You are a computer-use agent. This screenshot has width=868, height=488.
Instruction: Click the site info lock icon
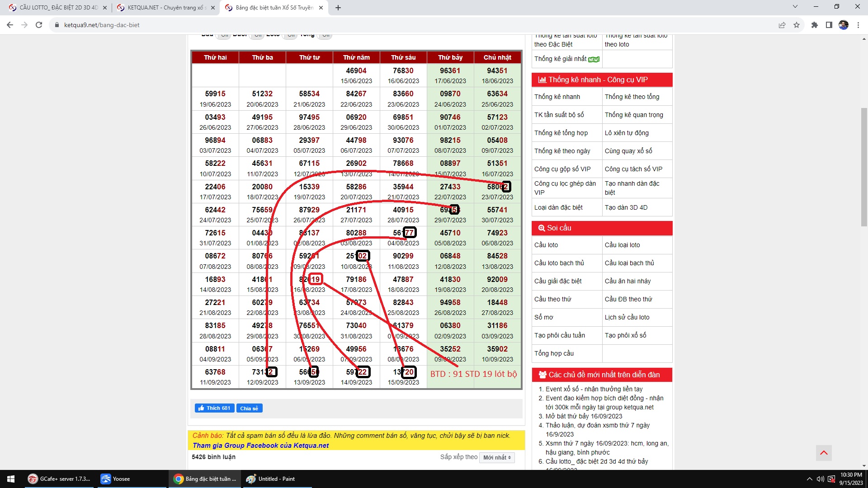point(57,25)
